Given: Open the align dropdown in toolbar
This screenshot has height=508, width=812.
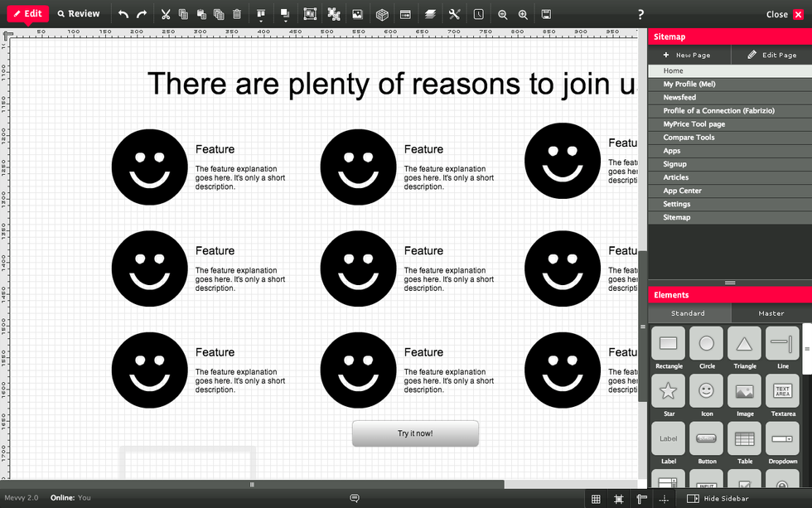Looking at the screenshot, I should (x=260, y=15).
